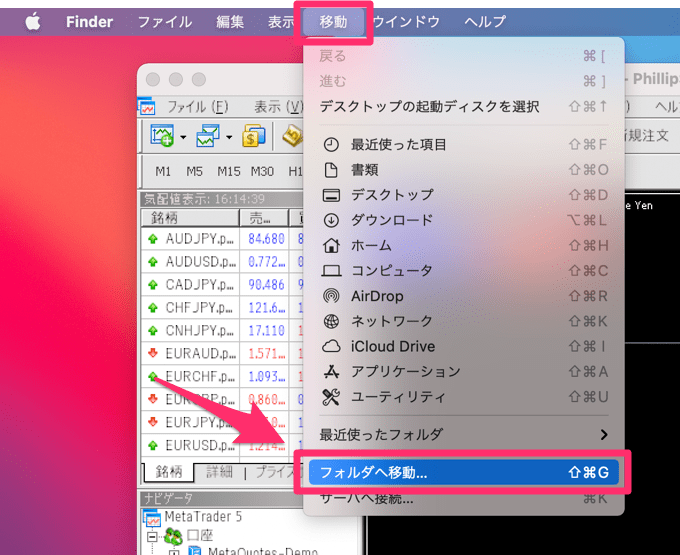680x555 pixels.
Task: Open the 編集 menu in menu bar
Action: (230, 22)
